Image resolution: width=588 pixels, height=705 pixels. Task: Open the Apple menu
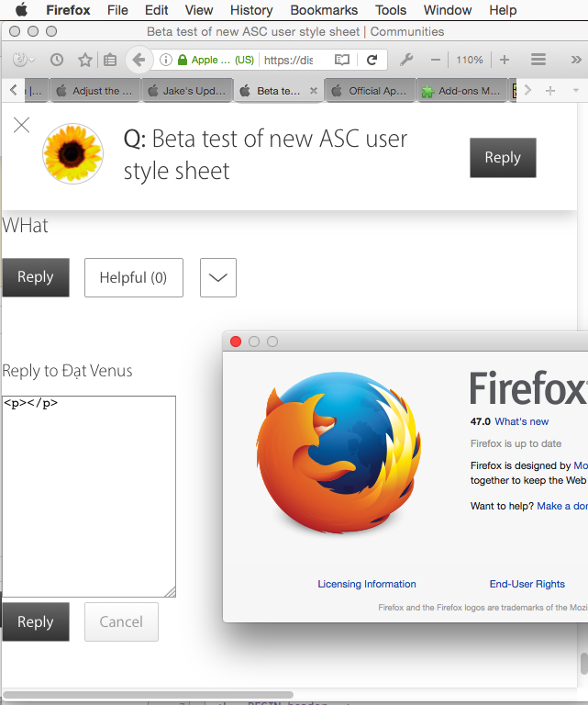tap(21, 9)
